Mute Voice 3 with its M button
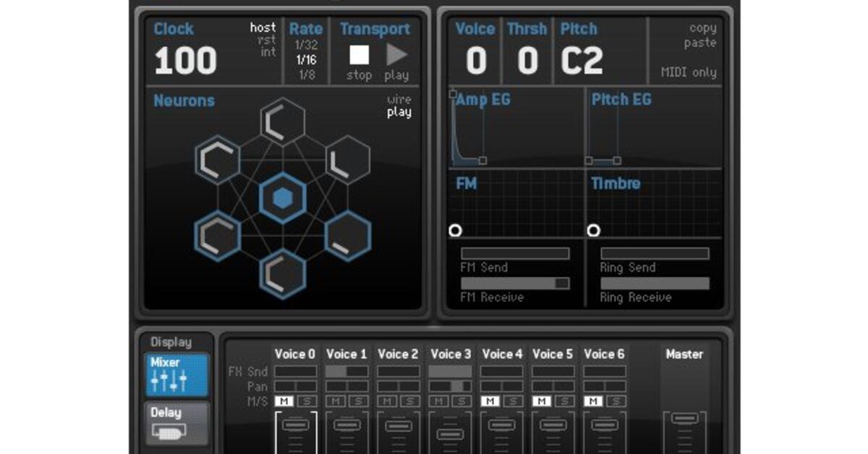The image size is (868, 454). point(440,401)
